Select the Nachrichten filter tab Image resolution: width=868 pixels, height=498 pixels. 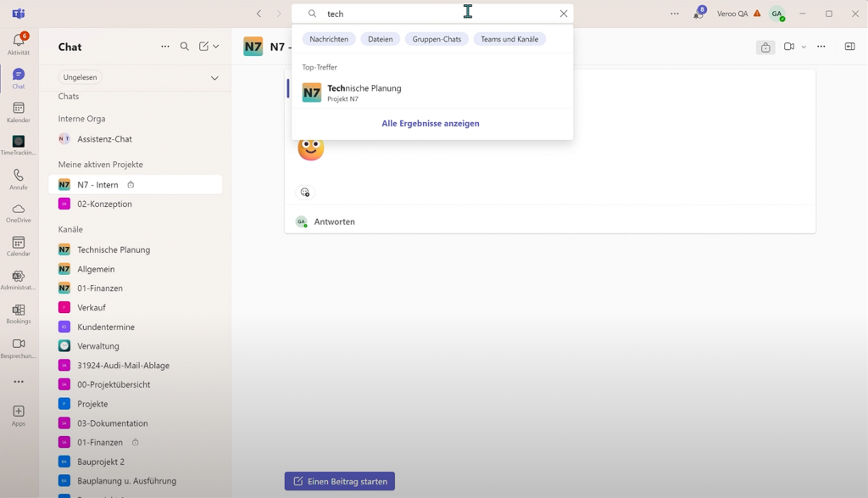[329, 39]
